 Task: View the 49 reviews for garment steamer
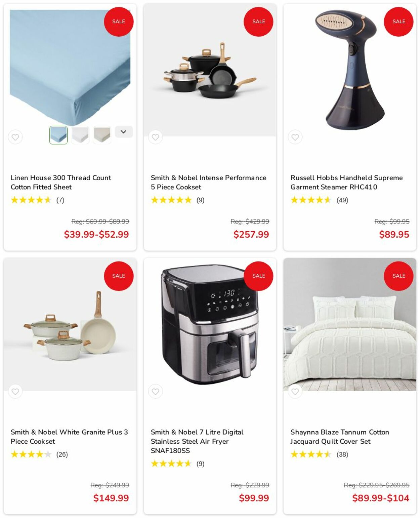click(342, 200)
